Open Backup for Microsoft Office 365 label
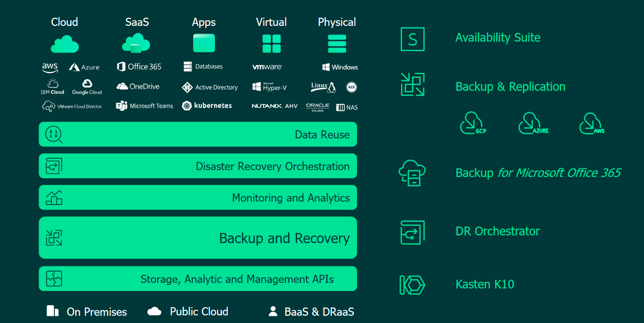644x323 pixels. click(x=538, y=173)
